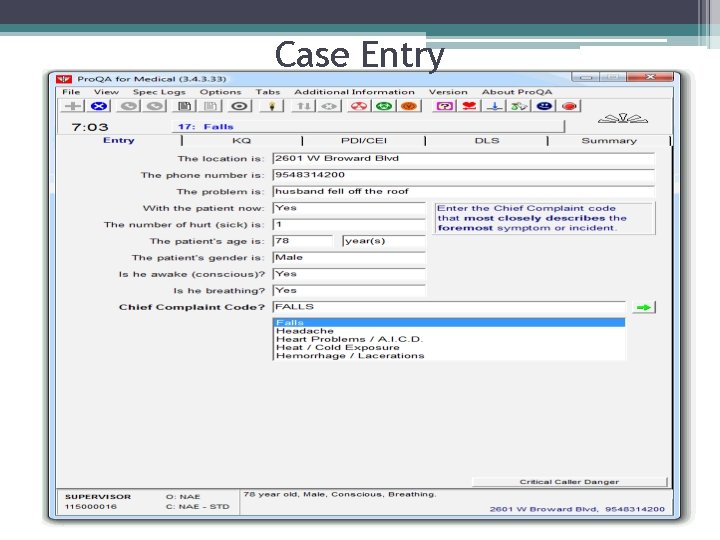Click the orange circular toolbar icon
The image size is (720, 540).
409,107
